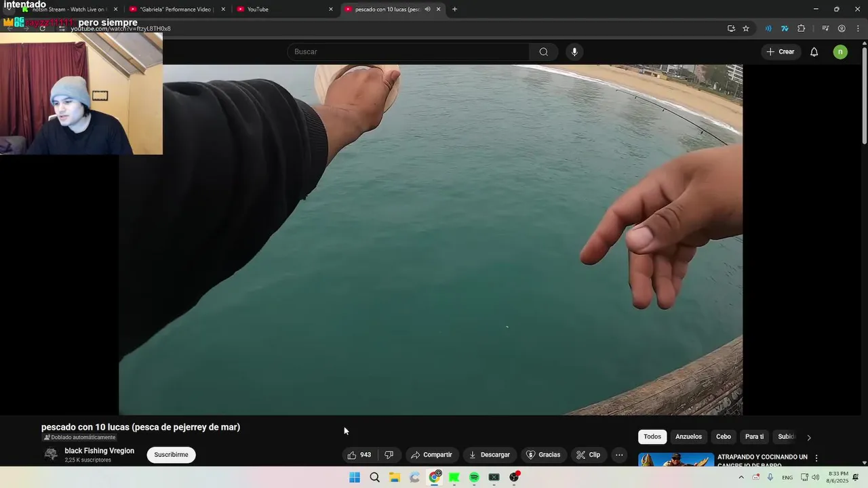Toggle microphone icon in system tray

point(770,477)
